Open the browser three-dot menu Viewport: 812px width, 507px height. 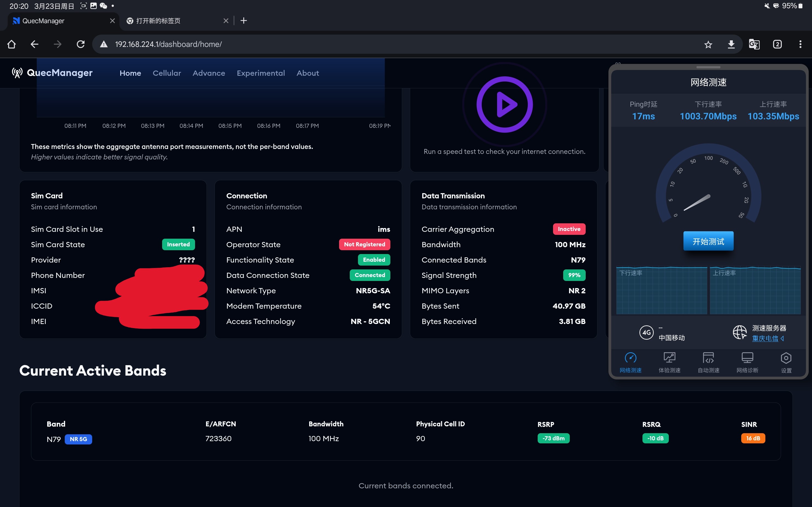click(x=800, y=44)
